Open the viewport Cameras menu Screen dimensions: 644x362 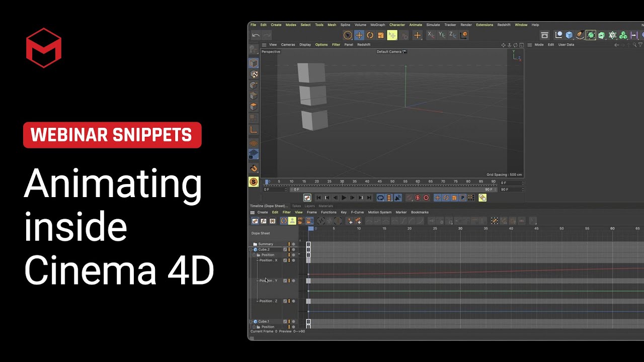tap(288, 45)
